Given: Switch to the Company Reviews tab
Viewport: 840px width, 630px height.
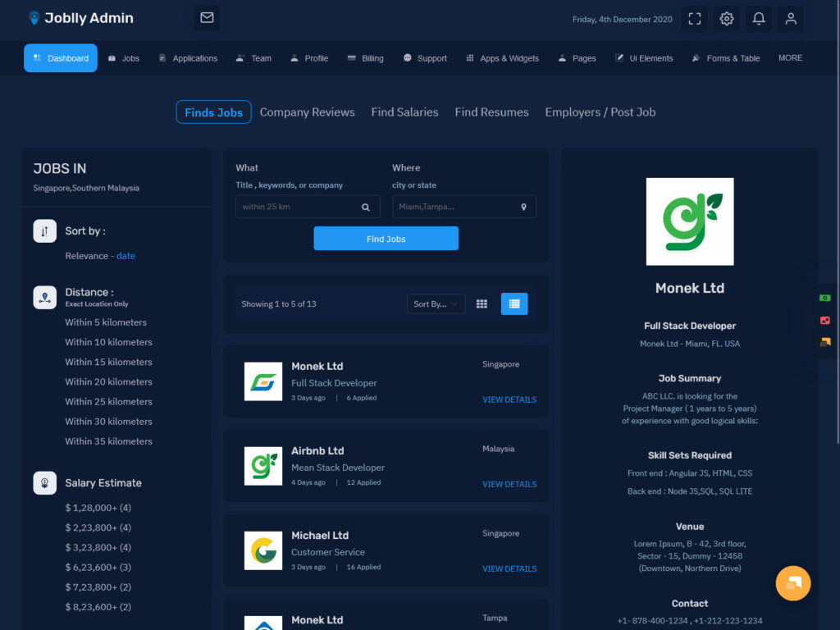Looking at the screenshot, I should pos(307,112).
